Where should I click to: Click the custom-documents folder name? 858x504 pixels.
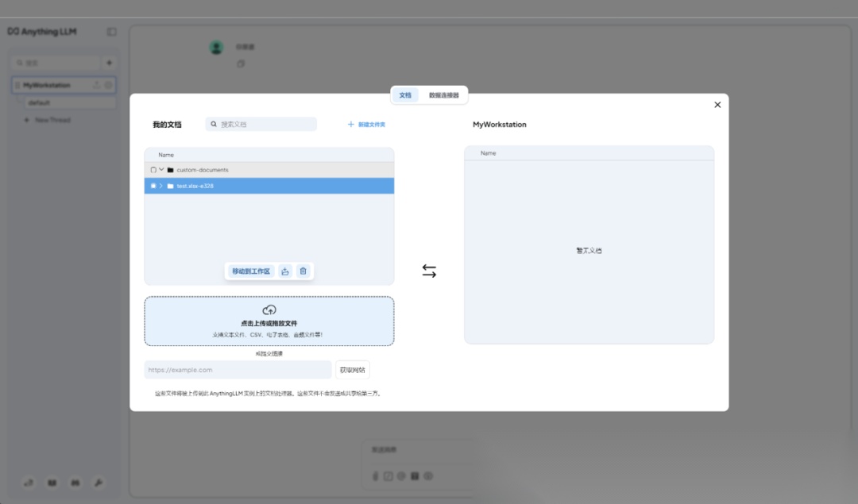click(203, 170)
